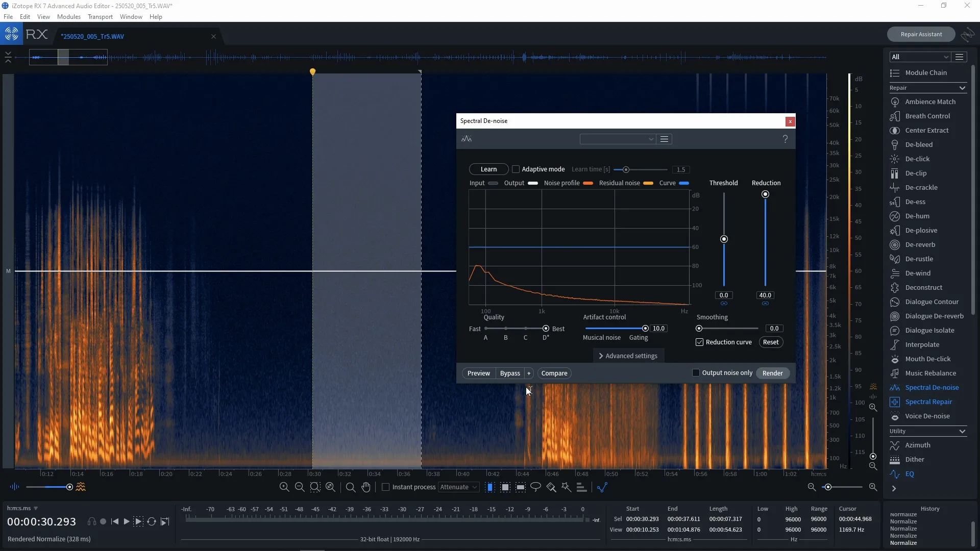The image size is (980, 551).
Task: Toggle the record button
Action: click(x=103, y=521)
